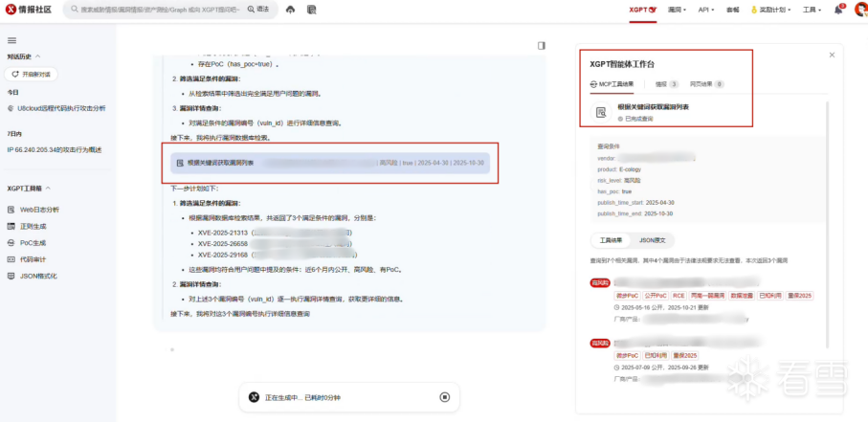
Task: Stop the generating response
Action: [x=444, y=397]
